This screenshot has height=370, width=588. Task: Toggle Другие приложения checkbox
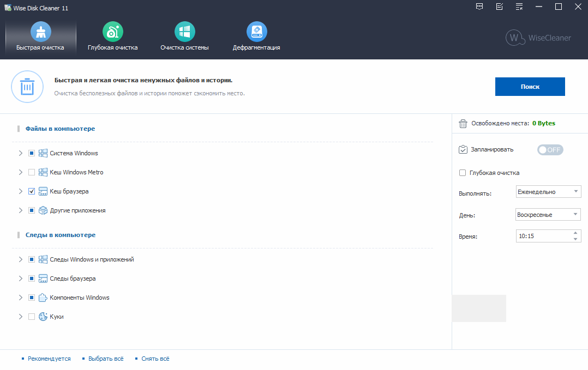[32, 210]
